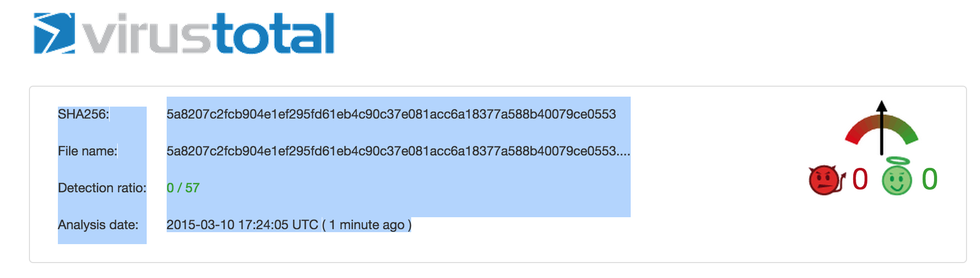
Task: Click the ellipsis ending the file name
Action: (x=624, y=152)
